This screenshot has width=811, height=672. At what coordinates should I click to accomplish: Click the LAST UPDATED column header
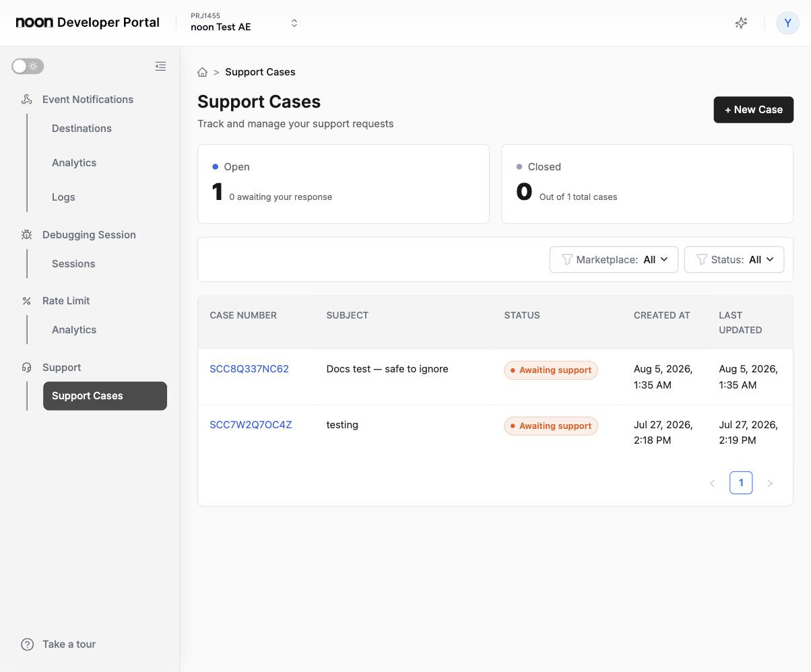tap(740, 323)
